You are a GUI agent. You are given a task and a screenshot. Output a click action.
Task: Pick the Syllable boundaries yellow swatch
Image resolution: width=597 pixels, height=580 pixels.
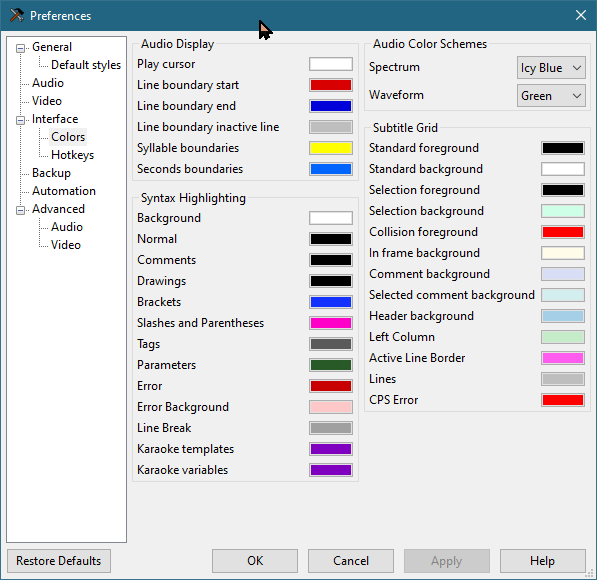pos(331,148)
